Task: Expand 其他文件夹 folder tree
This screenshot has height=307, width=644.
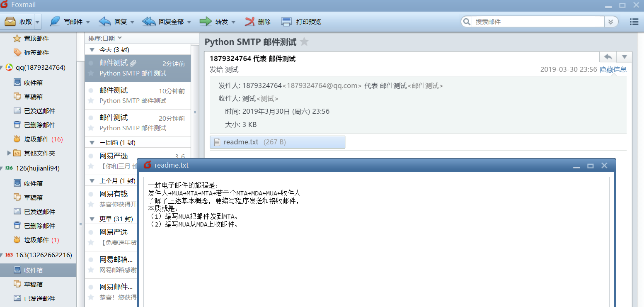Action: pos(9,153)
